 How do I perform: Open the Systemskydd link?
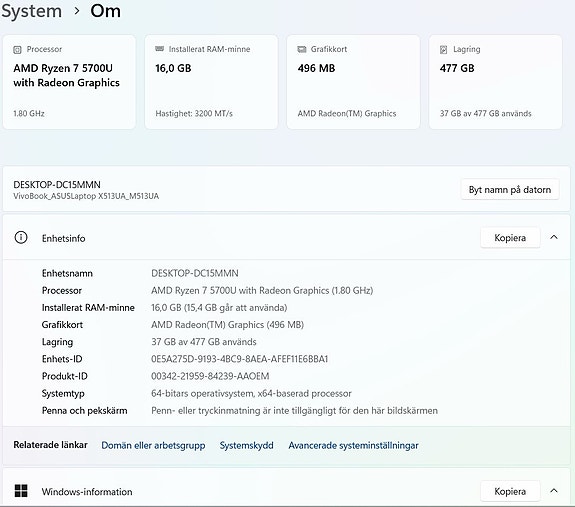246,445
